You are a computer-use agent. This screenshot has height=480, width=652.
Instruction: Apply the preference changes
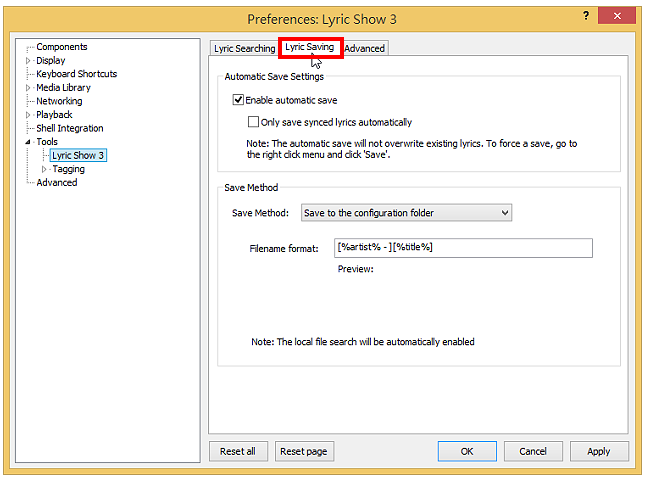click(x=599, y=451)
